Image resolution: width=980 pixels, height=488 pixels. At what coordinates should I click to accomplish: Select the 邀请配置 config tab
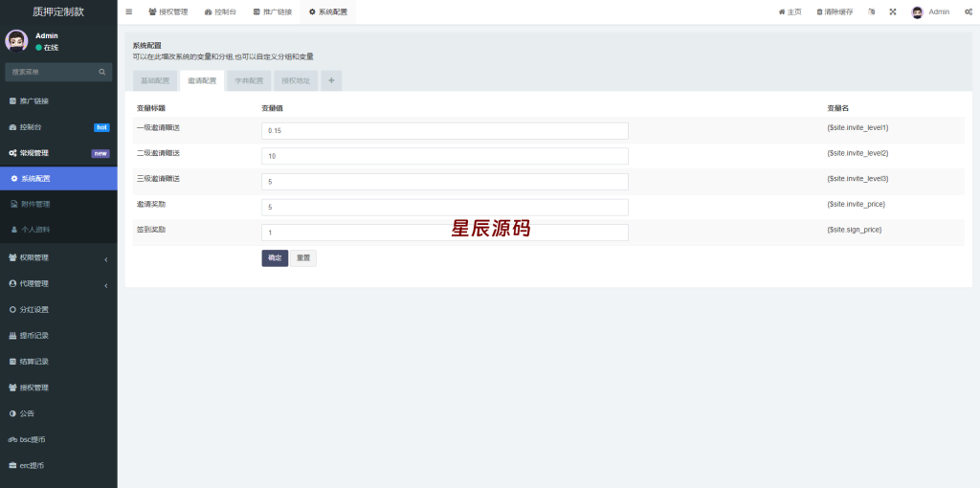(x=202, y=81)
